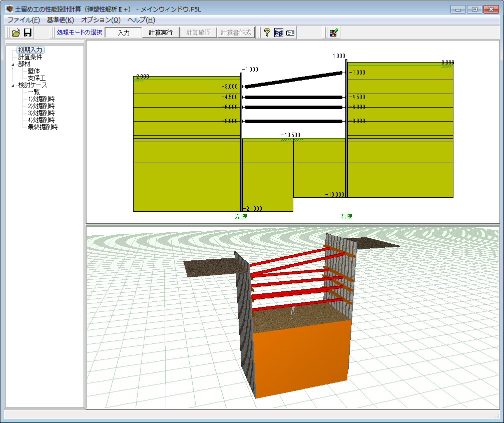Click the save floppy disk icon
The width and height of the screenshot is (504, 423).
(x=28, y=33)
